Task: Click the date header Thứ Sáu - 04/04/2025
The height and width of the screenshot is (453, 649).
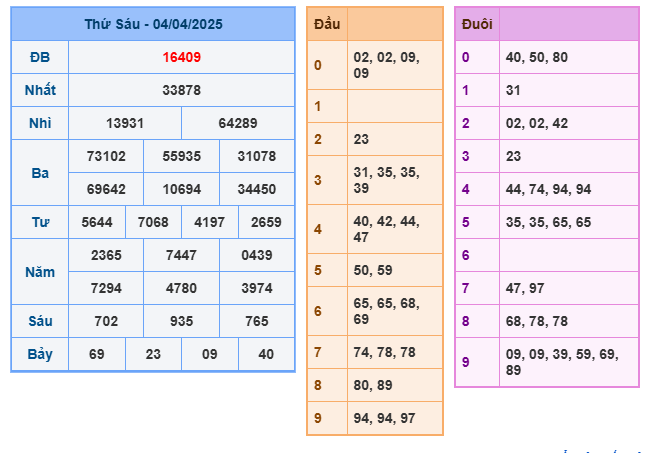Action: click(153, 24)
